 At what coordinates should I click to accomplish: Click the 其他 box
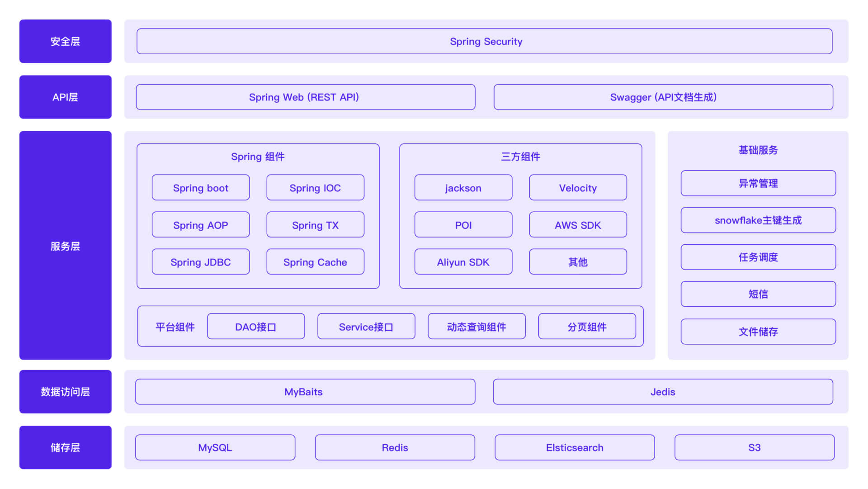click(578, 262)
